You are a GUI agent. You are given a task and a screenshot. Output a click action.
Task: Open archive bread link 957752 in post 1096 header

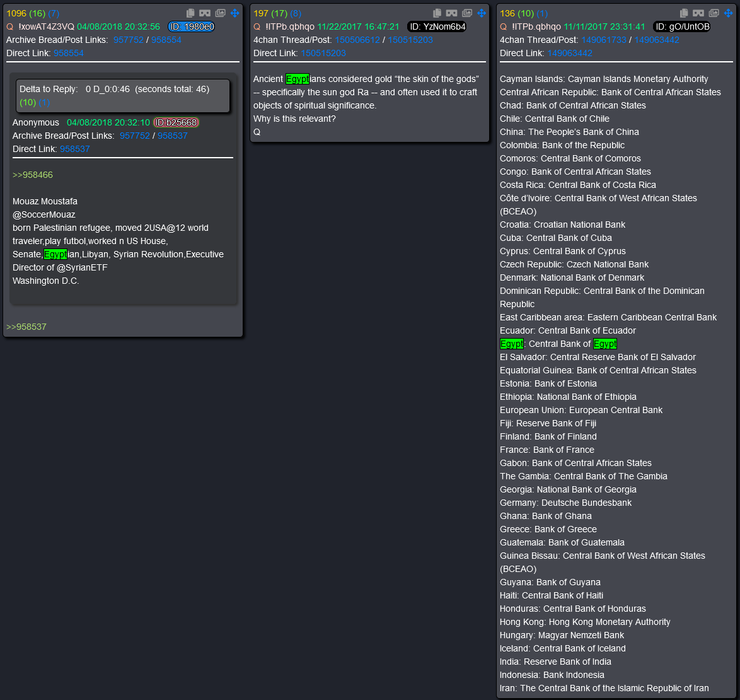(x=129, y=40)
